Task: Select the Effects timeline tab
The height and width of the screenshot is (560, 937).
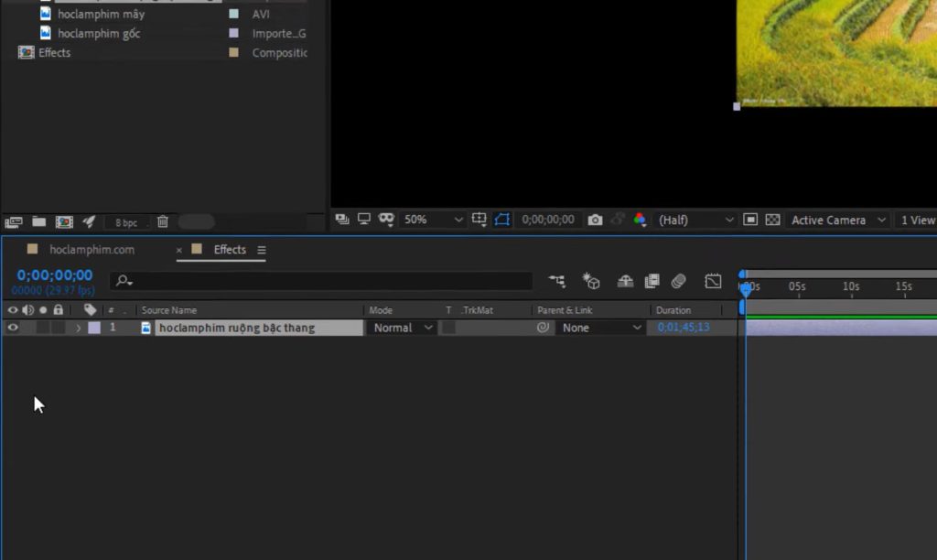Action: [229, 249]
